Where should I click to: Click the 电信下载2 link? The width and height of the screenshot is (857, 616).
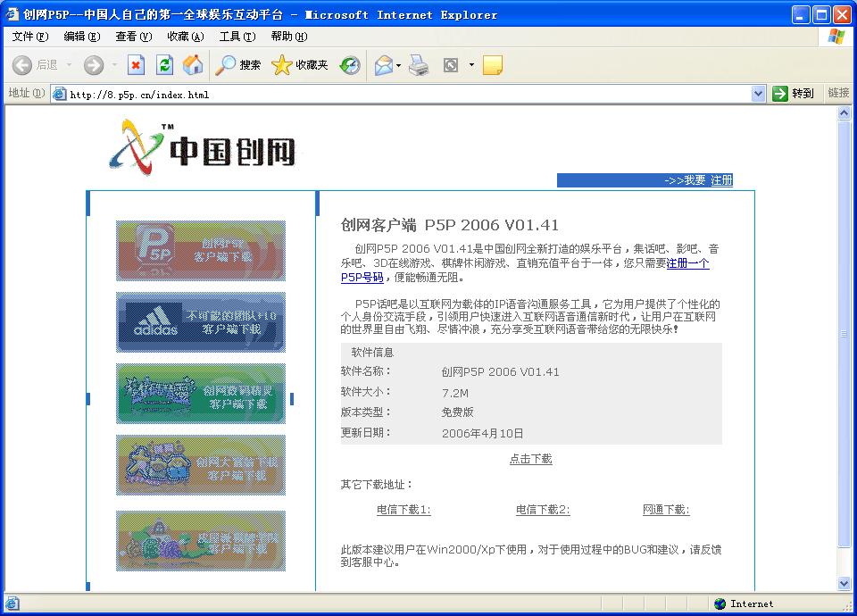543,510
